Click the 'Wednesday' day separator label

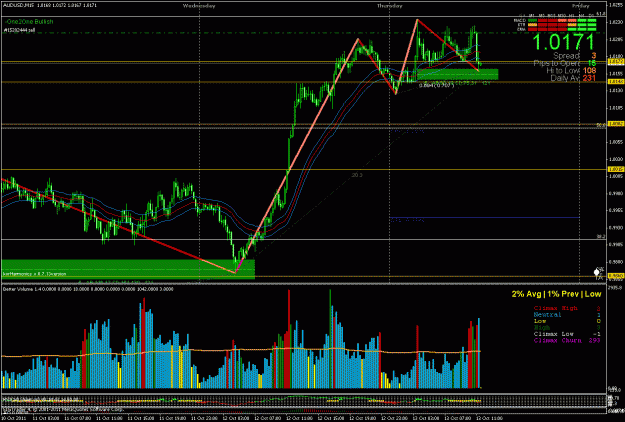pos(199,6)
